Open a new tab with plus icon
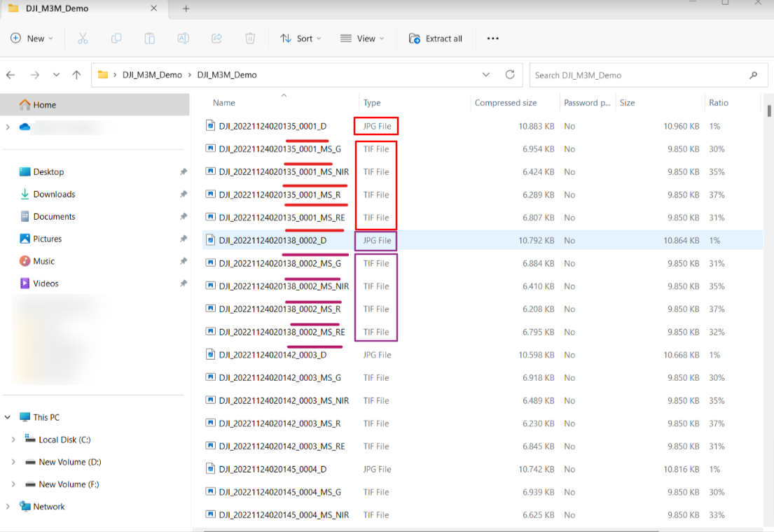 186,8
